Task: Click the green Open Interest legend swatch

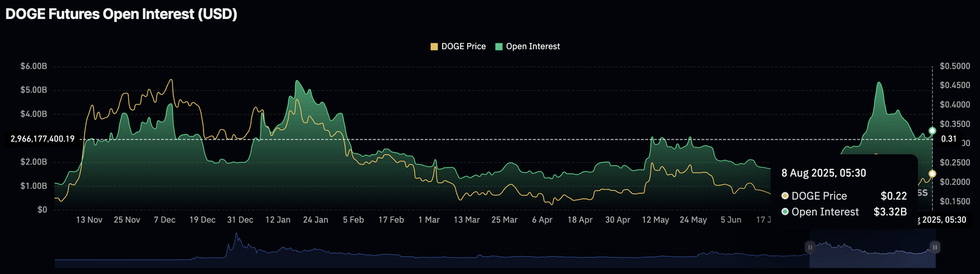Action: pyautogui.click(x=499, y=47)
